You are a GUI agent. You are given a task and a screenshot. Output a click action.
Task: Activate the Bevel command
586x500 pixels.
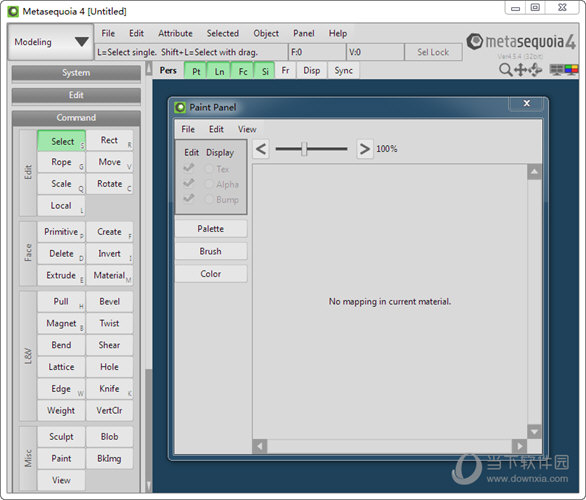click(x=110, y=302)
